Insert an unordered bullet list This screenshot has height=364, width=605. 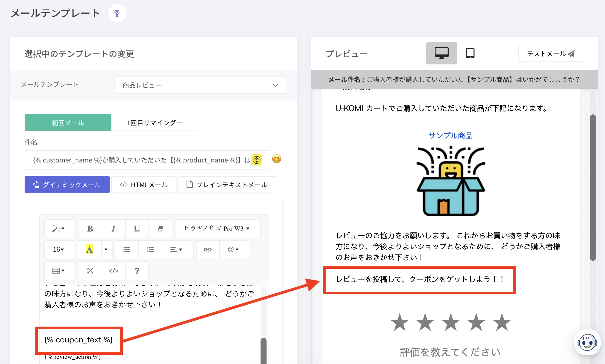(127, 250)
